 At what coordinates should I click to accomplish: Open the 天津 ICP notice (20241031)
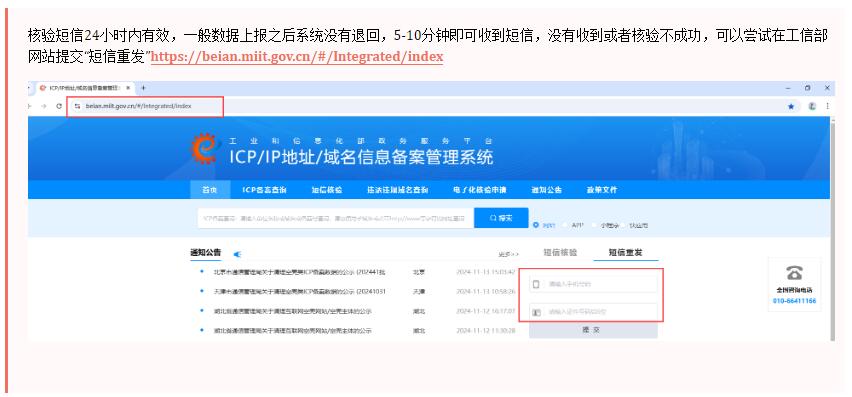click(299, 292)
